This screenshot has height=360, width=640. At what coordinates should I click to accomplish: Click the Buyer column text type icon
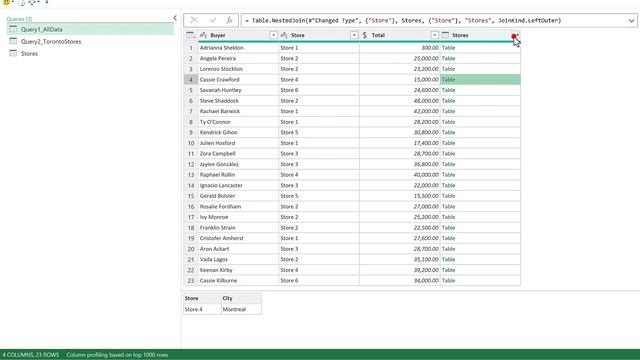(203, 36)
